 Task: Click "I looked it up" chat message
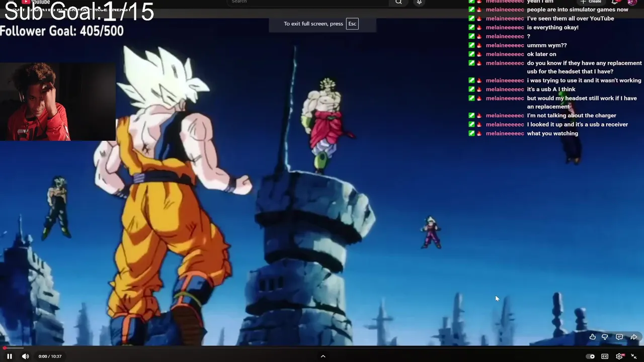tap(577, 125)
